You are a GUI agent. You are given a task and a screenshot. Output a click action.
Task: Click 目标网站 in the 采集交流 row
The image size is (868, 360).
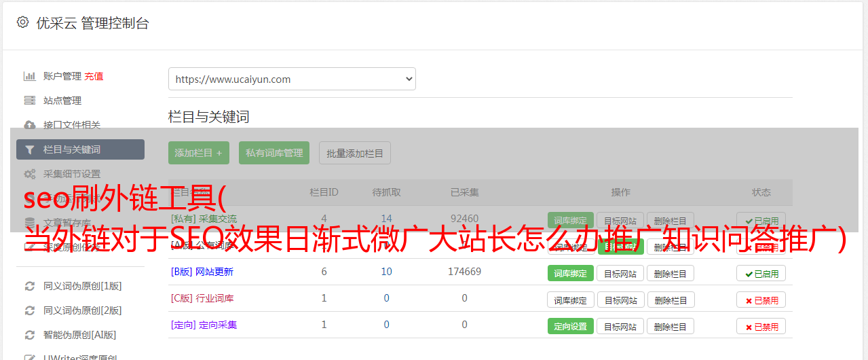[x=620, y=220]
